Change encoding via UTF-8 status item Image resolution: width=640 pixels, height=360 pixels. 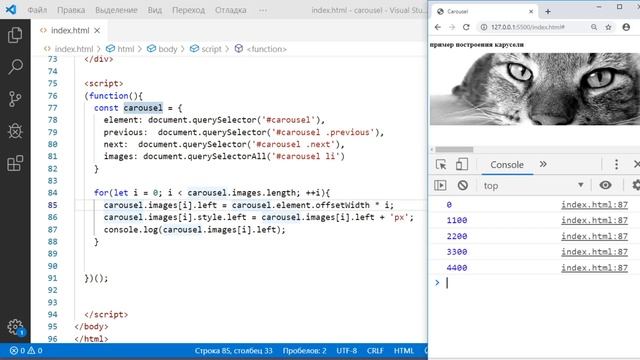tap(347, 351)
